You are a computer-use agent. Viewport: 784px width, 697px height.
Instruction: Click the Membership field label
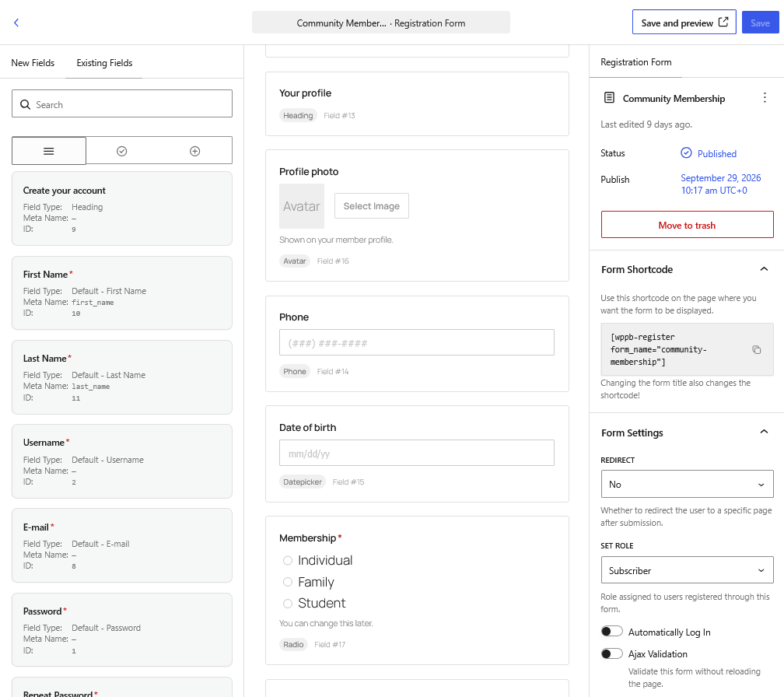pos(307,538)
